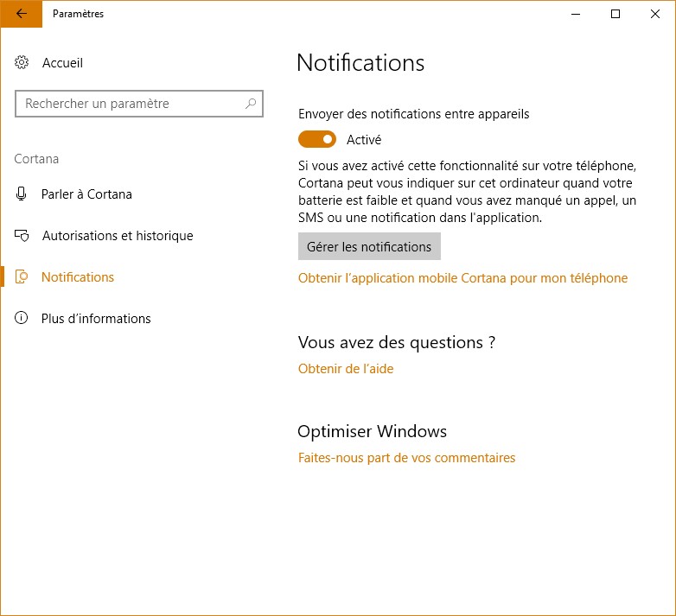Open Autorisations et historique section

[x=117, y=236]
